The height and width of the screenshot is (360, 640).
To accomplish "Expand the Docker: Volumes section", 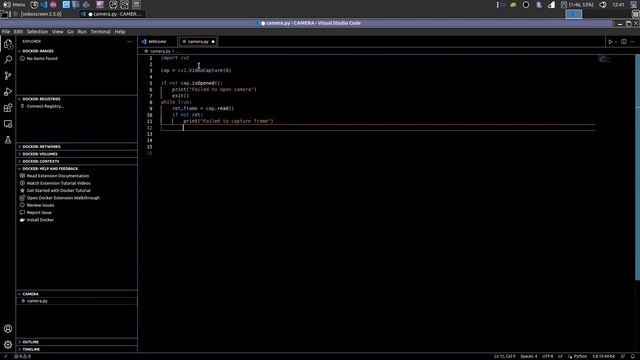I will (77, 154).
